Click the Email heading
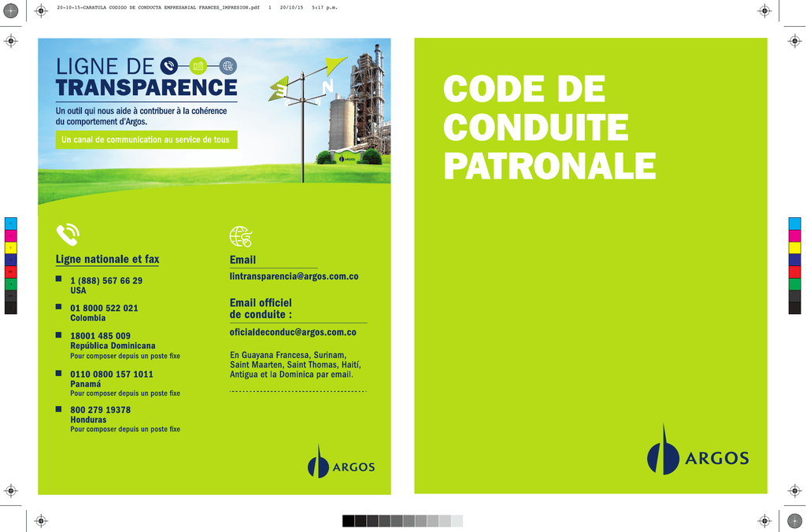The height and width of the screenshot is (532, 806). (242, 260)
